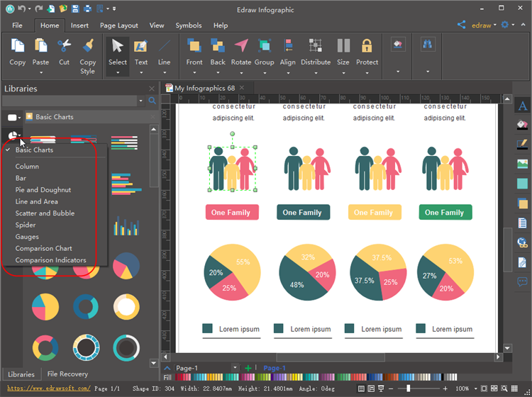Open the Page-1 page selector dropdown
532x397 pixels.
click(x=235, y=368)
